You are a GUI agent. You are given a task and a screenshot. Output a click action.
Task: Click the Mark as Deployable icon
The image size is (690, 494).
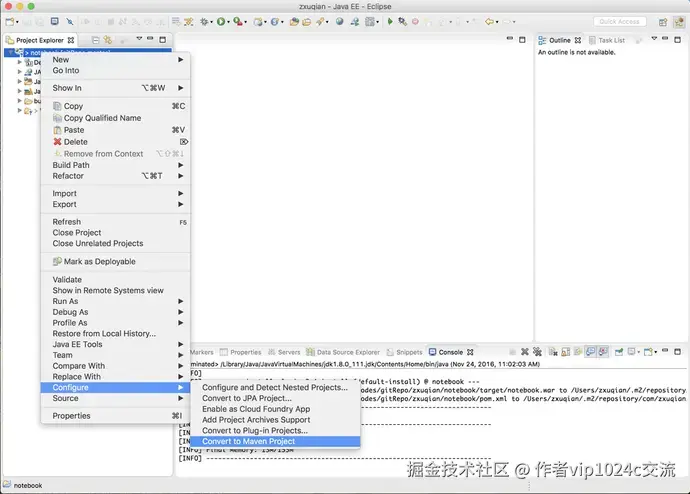[x=57, y=261]
